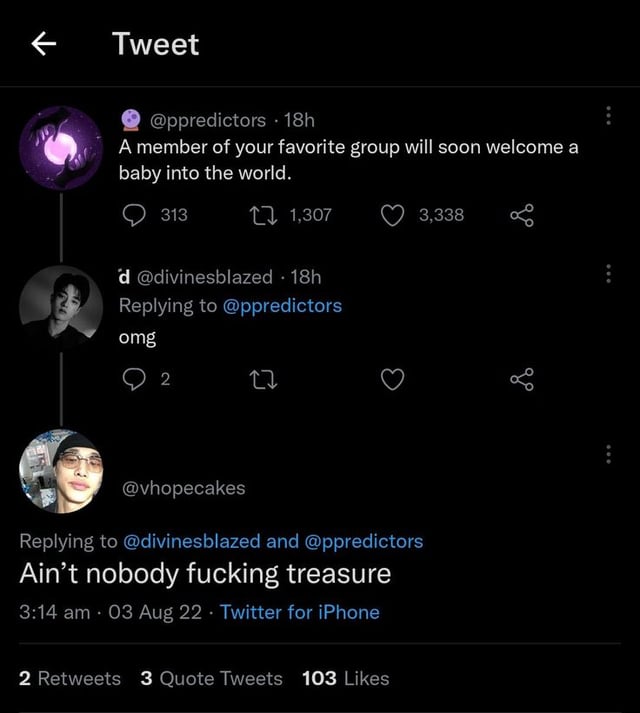Open more options on @divinesblazed's reply

608,274
